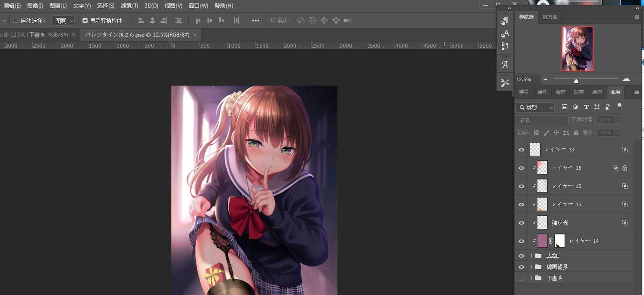Click the navigator zoom in large mountains
Viewport: 644px width, 295px height.
coord(626,79)
